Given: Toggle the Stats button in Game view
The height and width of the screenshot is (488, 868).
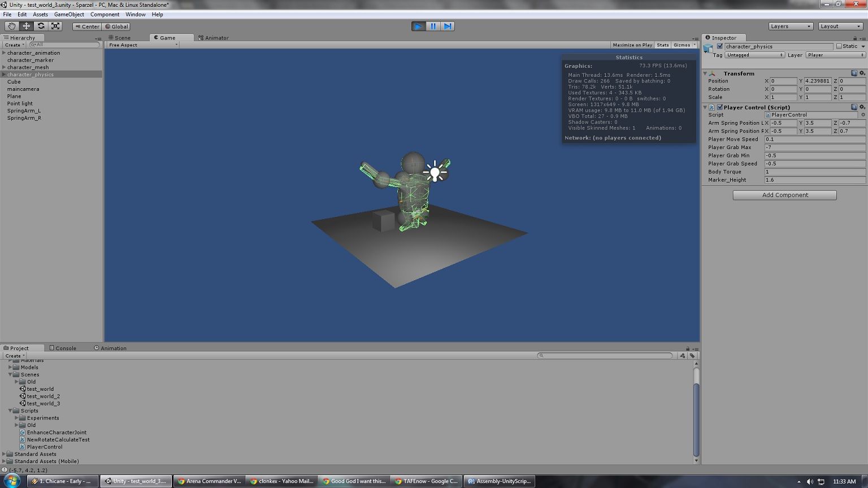Looking at the screenshot, I should tap(662, 45).
